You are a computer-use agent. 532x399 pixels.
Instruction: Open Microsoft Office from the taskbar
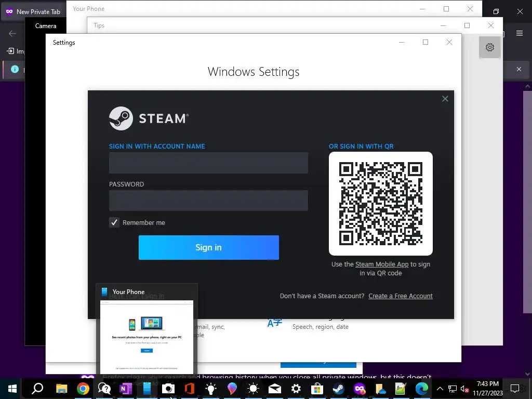[x=189, y=389]
